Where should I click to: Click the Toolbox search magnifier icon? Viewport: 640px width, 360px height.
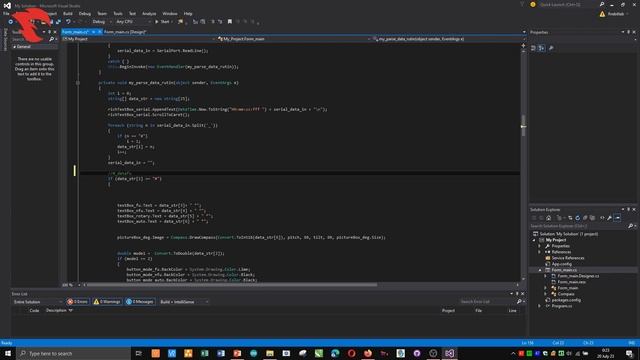point(51,39)
